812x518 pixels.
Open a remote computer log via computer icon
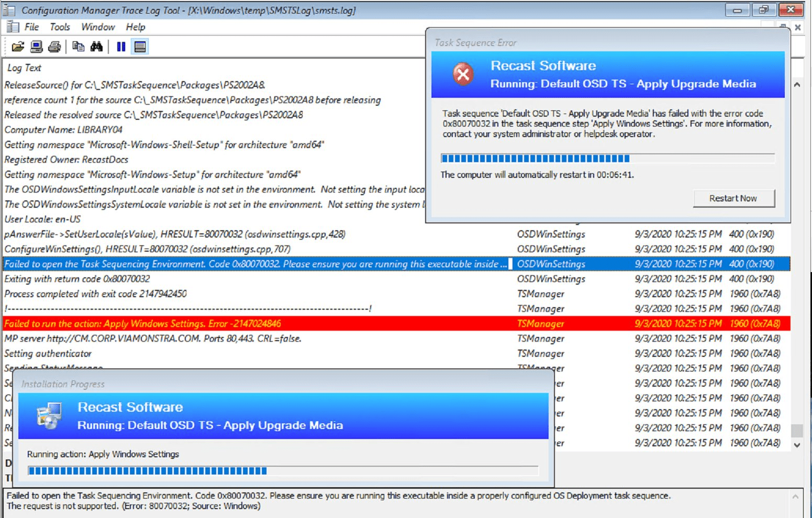coord(36,46)
